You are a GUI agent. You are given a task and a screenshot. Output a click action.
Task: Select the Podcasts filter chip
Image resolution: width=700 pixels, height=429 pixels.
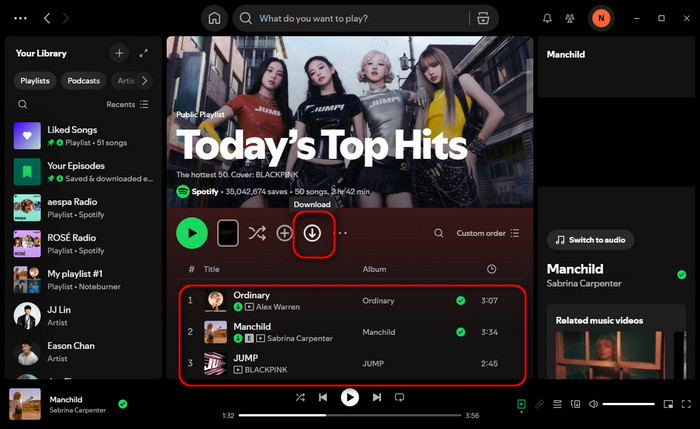[83, 81]
